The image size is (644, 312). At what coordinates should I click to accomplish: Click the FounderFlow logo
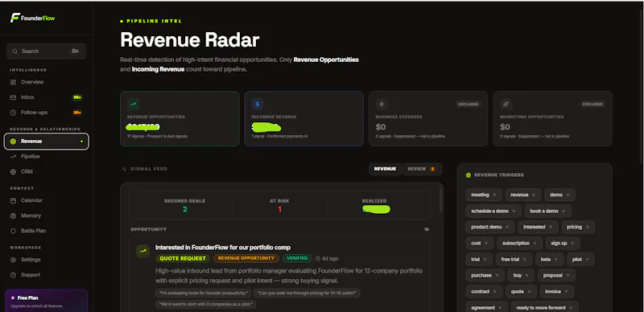[32, 18]
